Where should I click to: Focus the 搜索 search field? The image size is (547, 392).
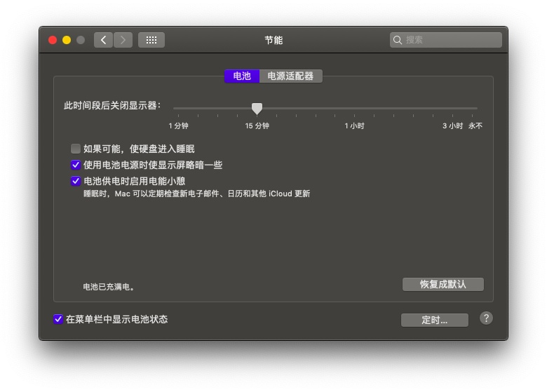446,40
